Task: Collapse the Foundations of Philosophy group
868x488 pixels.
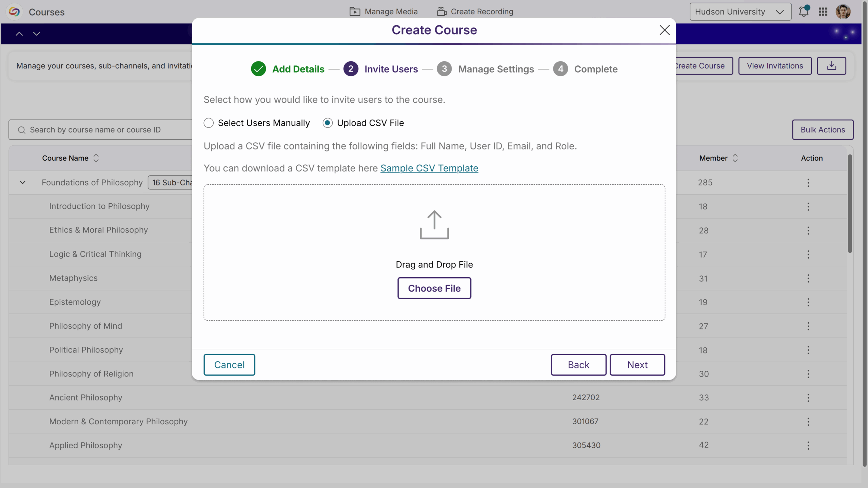Action: [x=22, y=182]
